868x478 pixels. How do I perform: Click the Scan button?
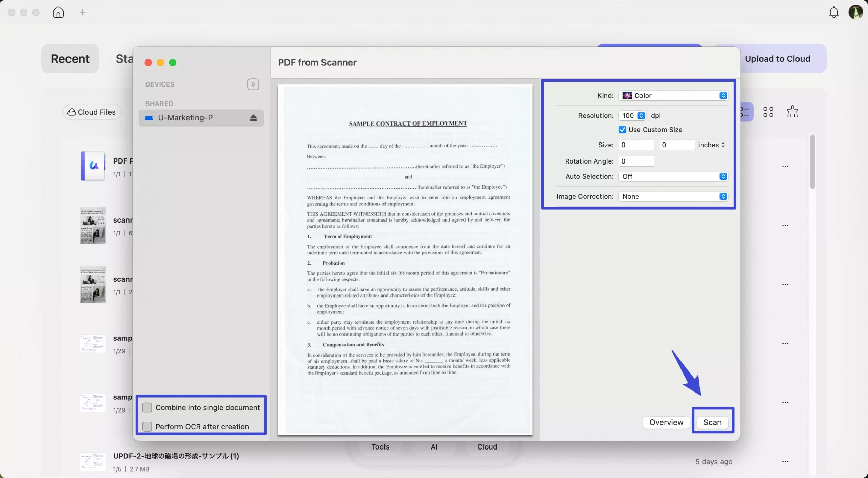tap(712, 422)
